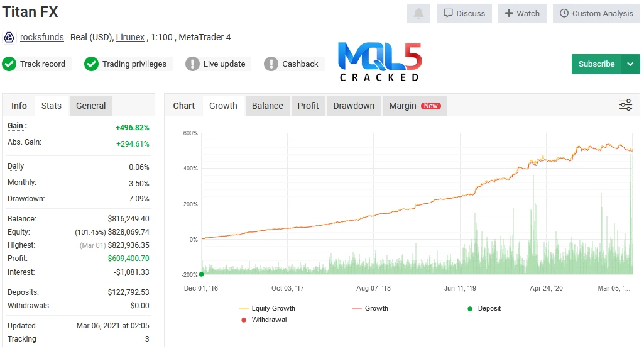The image size is (644, 351).
Task: Click the Daily label
Action: 16,167
